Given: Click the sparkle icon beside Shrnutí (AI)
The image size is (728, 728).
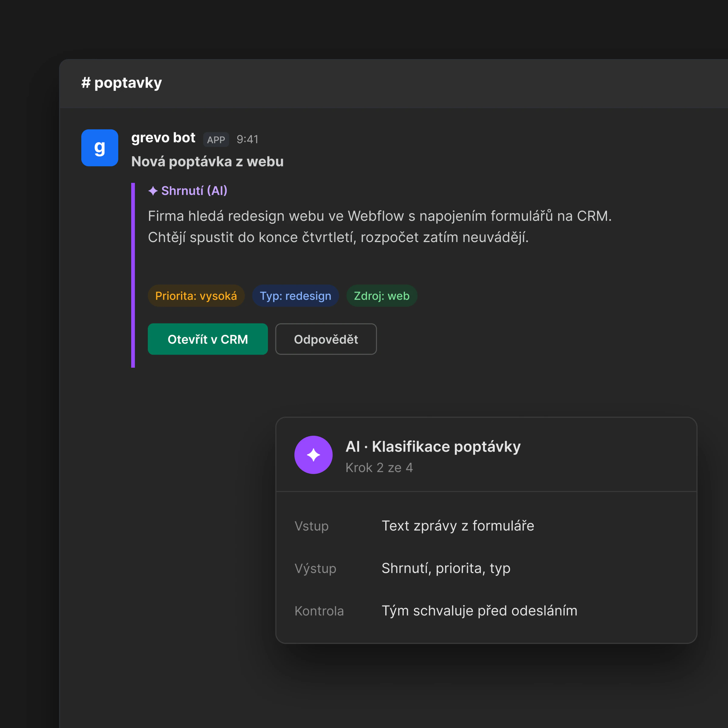Looking at the screenshot, I should pyautogui.click(x=153, y=191).
